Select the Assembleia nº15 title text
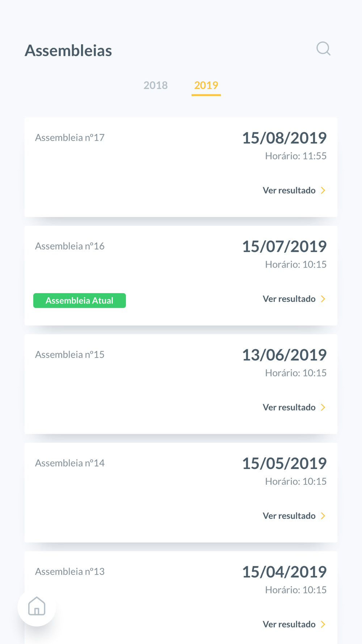 pos(70,355)
